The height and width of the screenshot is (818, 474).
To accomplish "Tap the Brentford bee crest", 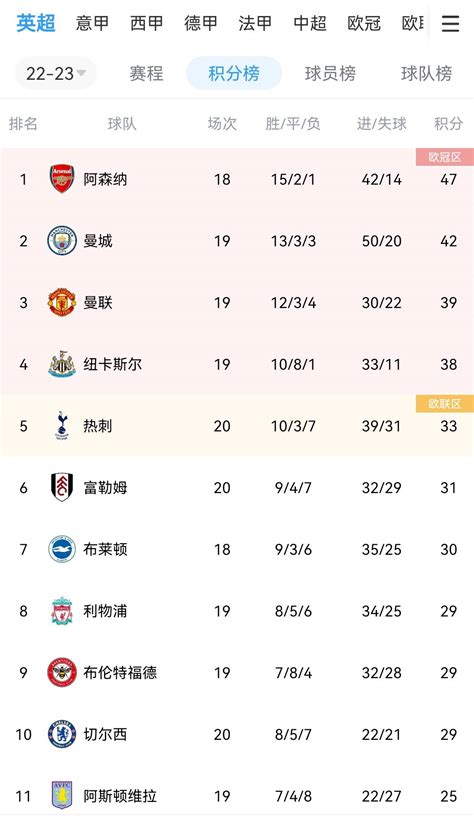I will coord(62,672).
